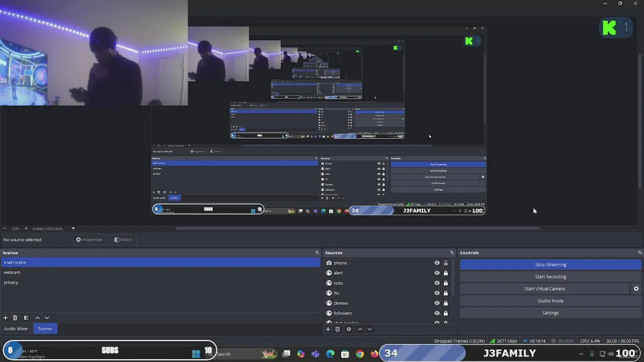Unlock the subs source

coord(445,283)
